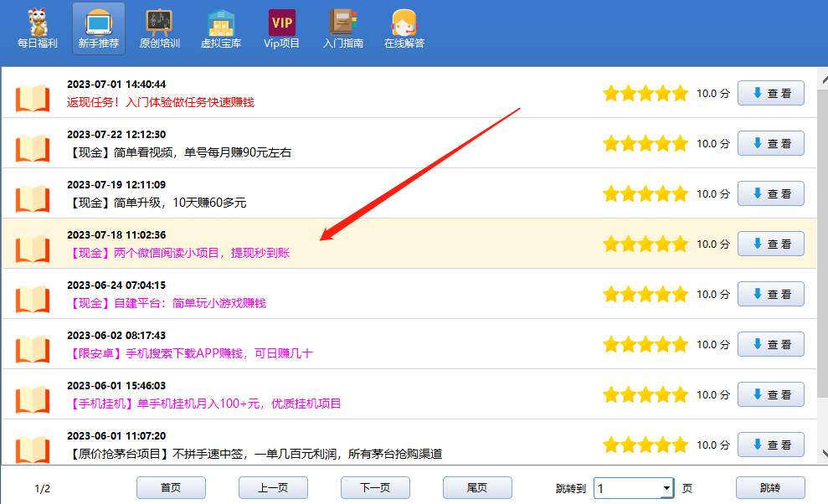Image resolution: width=828 pixels, height=504 pixels.
Task: Open the 跳转到 page number dropdown
Action: [667, 487]
